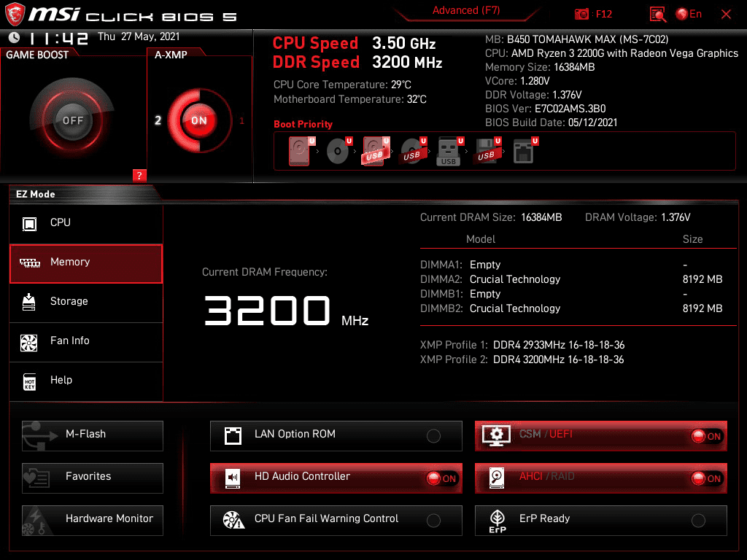Click the DIMMA2 Crucial Technology row
747x560 pixels.
pyautogui.click(x=571, y=279)
